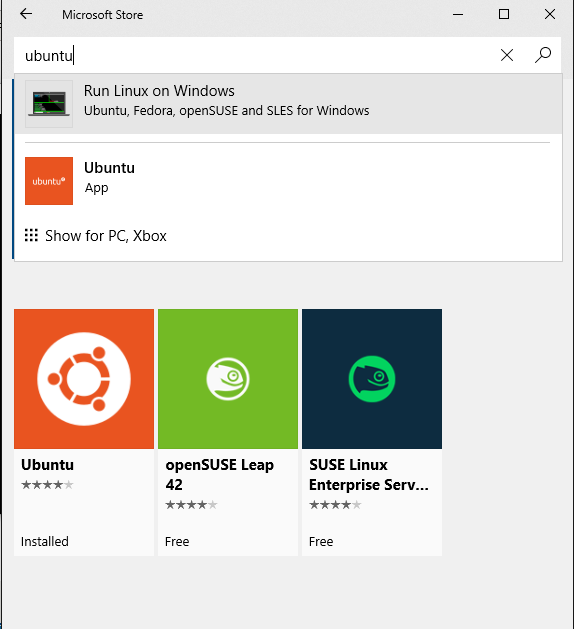Select the Ubuntu App suggestion

click(x=288, y=181)
